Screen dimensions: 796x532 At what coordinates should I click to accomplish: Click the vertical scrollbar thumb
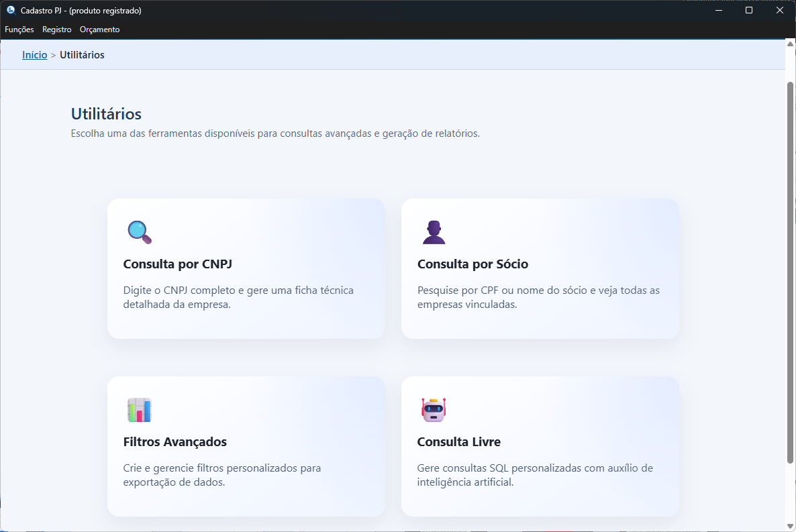(x=790, y=268)
